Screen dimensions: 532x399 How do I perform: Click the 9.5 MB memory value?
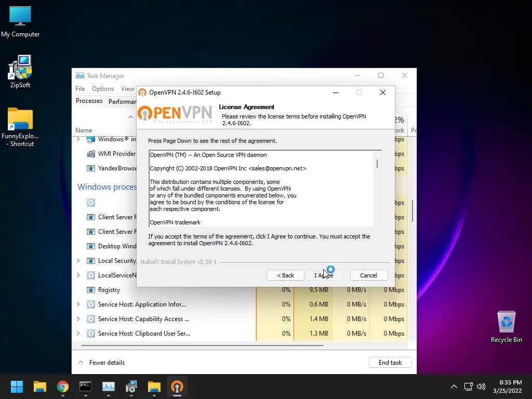point(318,290)
